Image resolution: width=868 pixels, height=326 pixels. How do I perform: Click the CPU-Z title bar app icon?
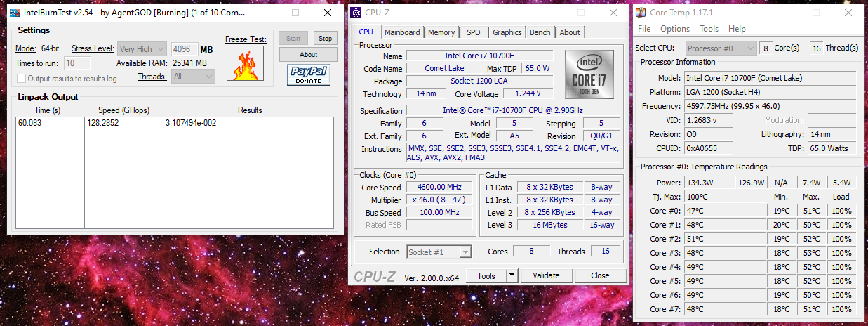click(x=356, y=13)
